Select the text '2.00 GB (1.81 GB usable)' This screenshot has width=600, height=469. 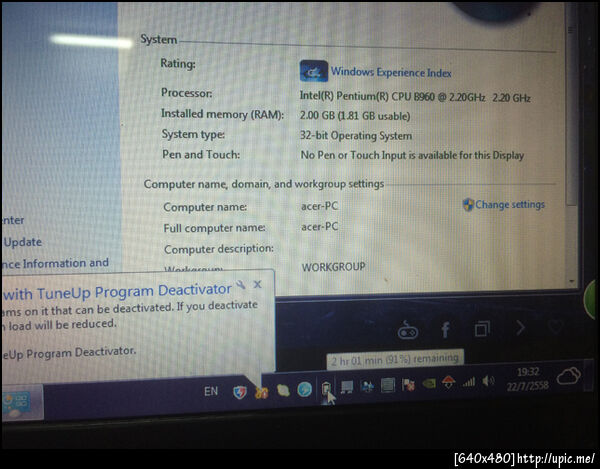355,116
